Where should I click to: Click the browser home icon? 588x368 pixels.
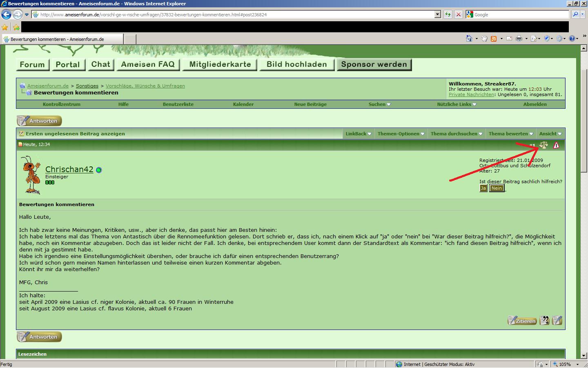pos(469,38)
